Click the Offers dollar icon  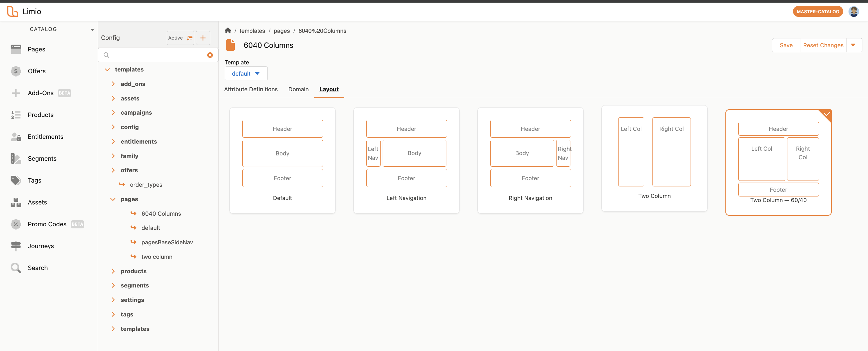[16, 71]
